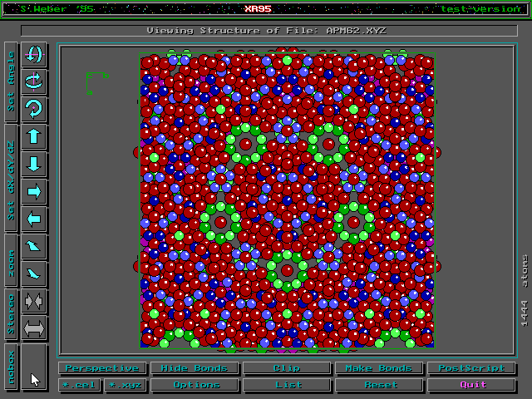Click Hide Bonds button

click(x=195, y=368)
